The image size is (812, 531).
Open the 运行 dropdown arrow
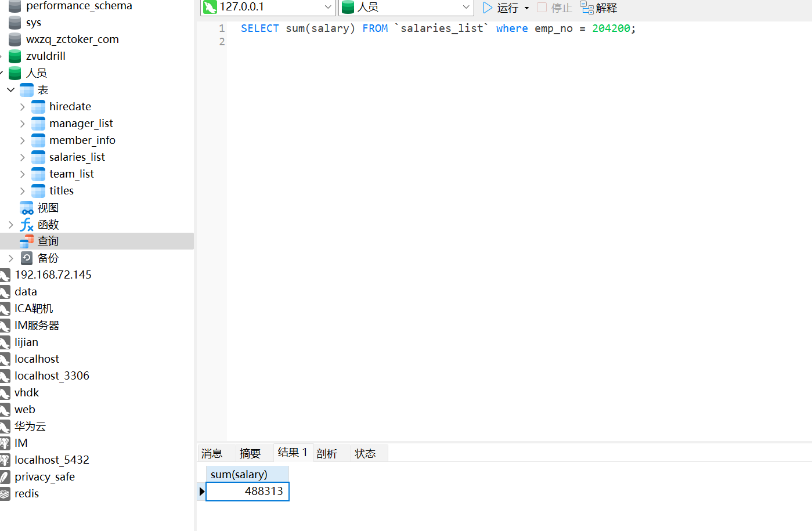(526, 8)
